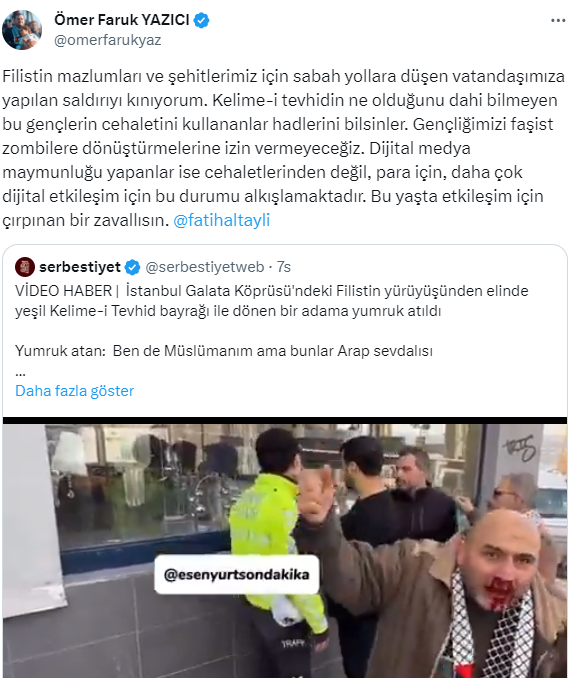Click the @esenyurtsondakika watermark on the video
Viewport: 577px width, 678px height.
tap(237, 574)
